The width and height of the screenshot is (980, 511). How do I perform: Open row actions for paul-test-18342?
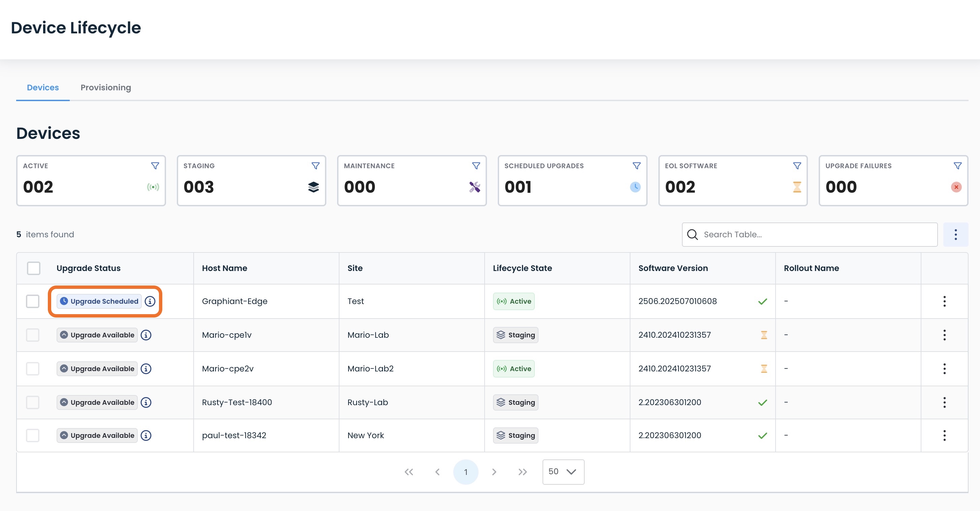pyautogui.click(x=944, y=435)
